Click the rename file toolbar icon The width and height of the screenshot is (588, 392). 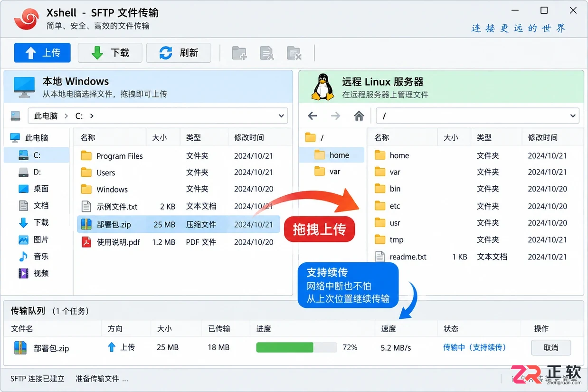267,53
